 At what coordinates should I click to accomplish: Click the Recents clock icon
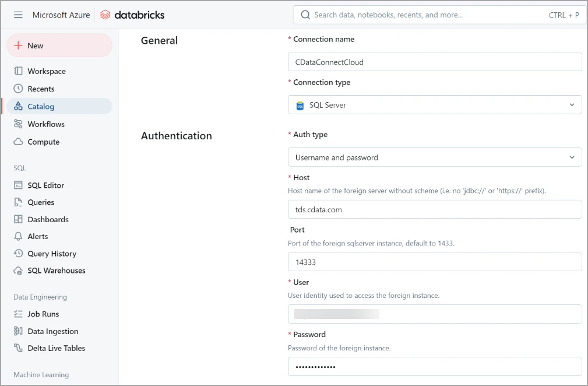coord(18,89)
